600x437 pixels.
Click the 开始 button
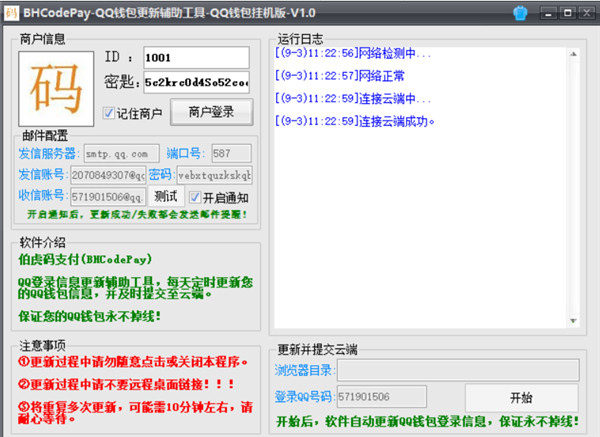click(x=521, y=398)
